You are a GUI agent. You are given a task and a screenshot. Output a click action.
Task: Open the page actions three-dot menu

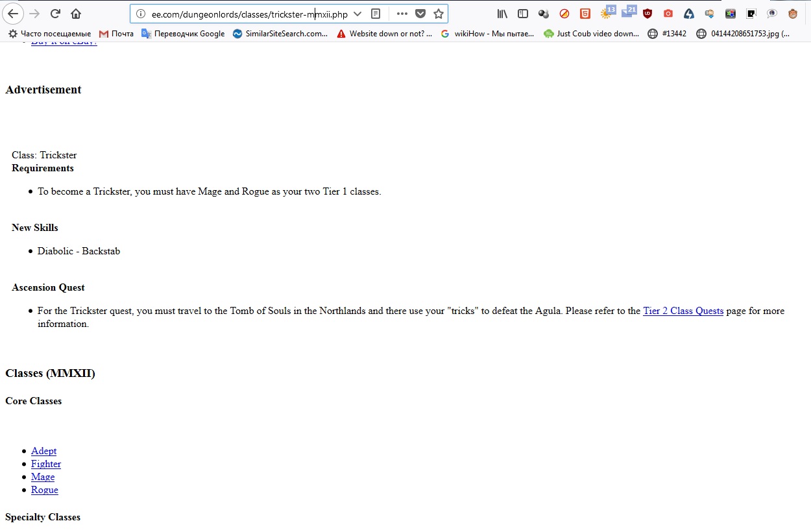point(402,14)
